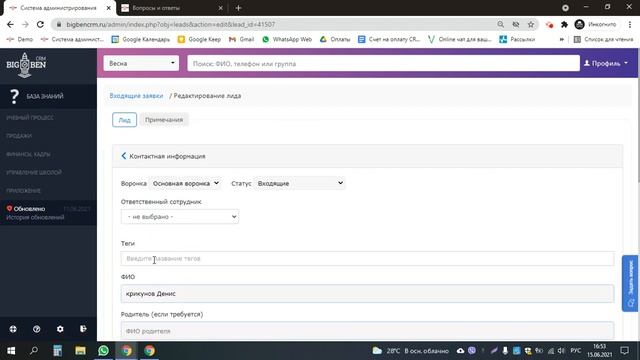The image size is (640, 360).
Task: Open the Список для чтения button
Action: tap(604, 39)
